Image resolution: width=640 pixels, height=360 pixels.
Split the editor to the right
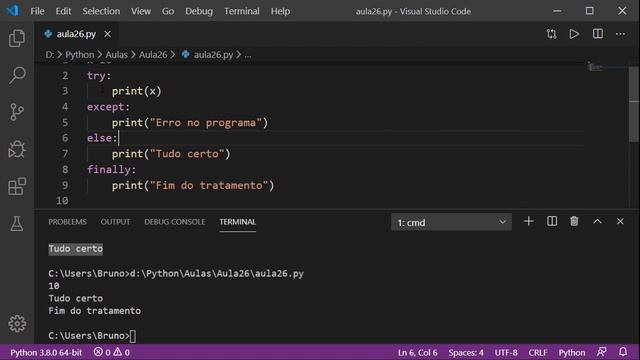(598, 34)
